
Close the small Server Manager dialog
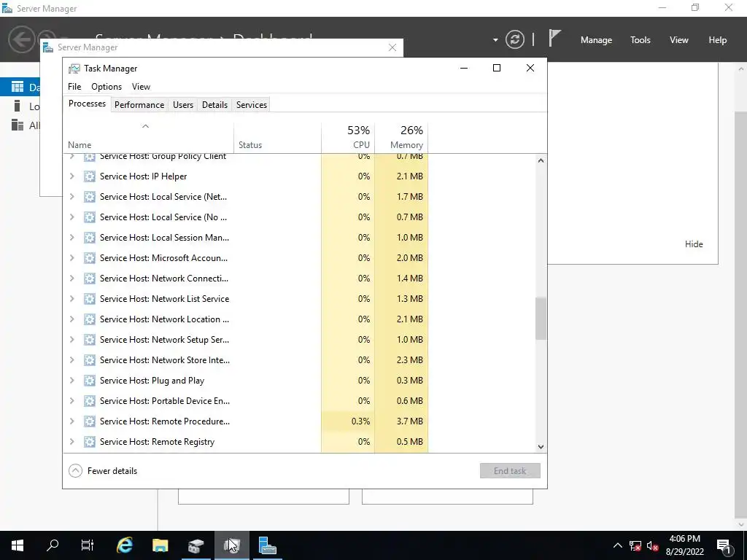[392, 47]
